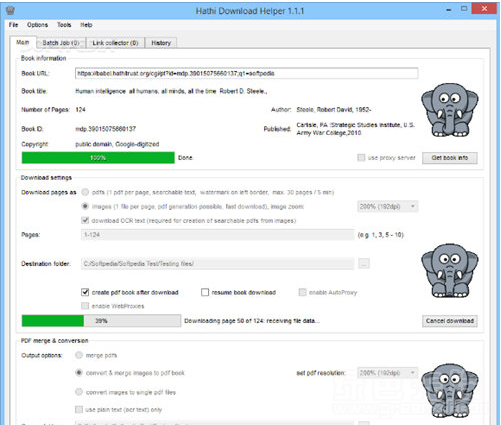This screenshot has height=425, width=501.
Task: Maximize the Hathi Download Helper window
Action: coord(464,9)
